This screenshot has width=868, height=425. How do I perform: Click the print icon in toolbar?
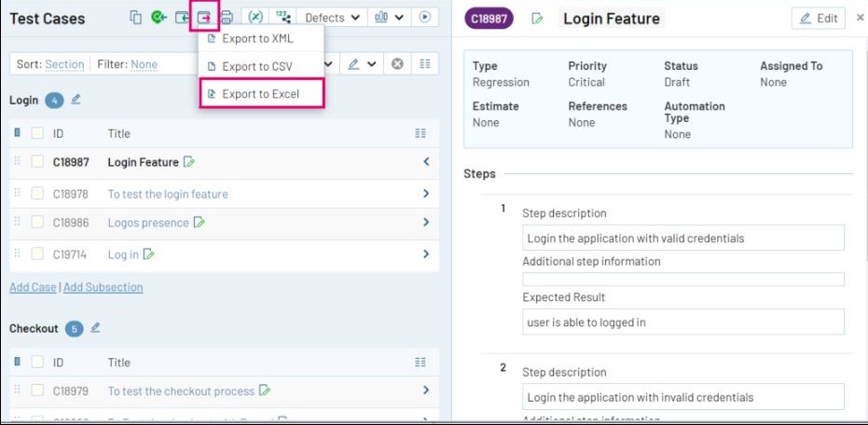226,17
